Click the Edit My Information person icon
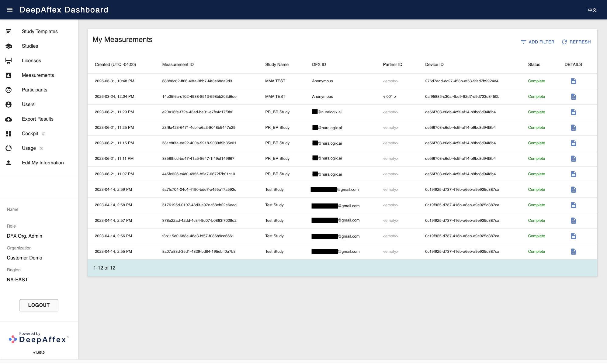607x364 pixels. click(9, 163)
